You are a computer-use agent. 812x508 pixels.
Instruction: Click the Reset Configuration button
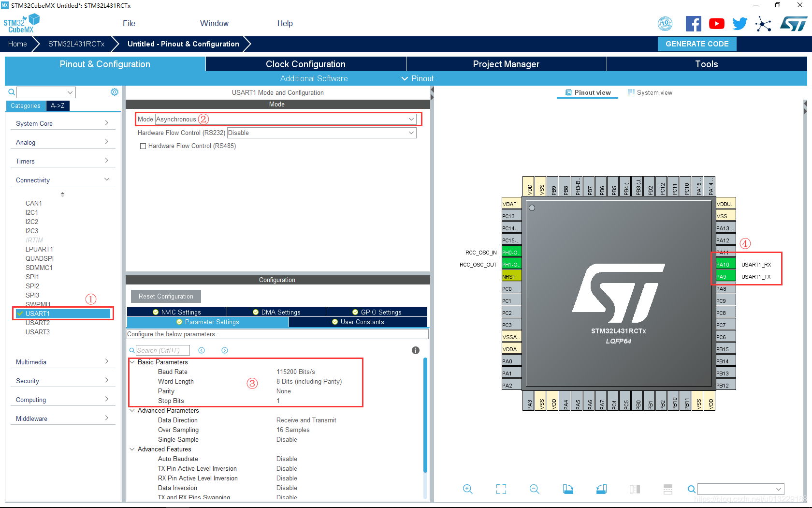click(166, 296)
